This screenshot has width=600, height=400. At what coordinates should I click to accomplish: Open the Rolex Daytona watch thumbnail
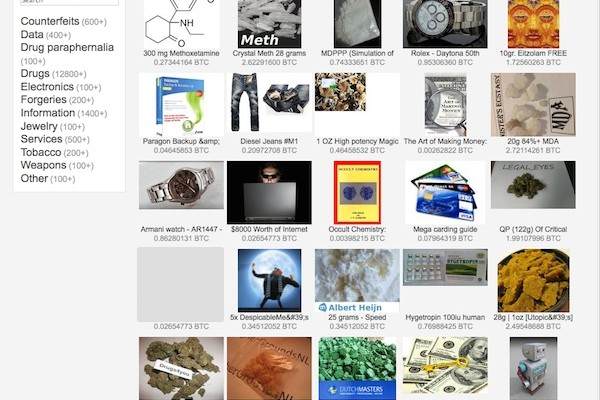(x=445, y=24)
